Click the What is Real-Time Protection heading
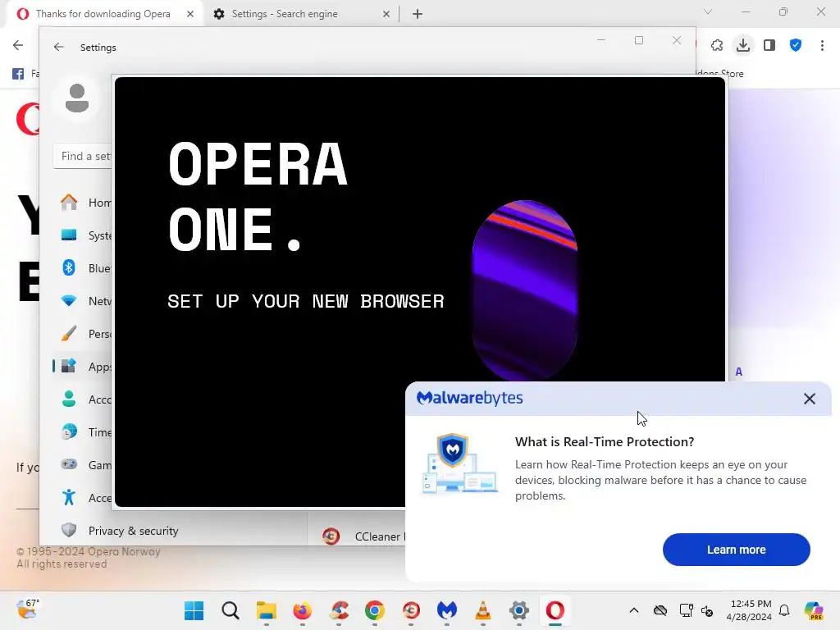This screenshot has height=630, width=840. (x=605, y=442)
